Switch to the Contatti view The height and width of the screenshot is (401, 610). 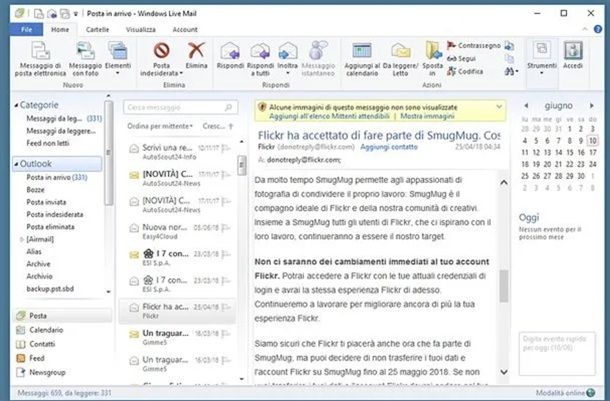(x=35, y=344)
